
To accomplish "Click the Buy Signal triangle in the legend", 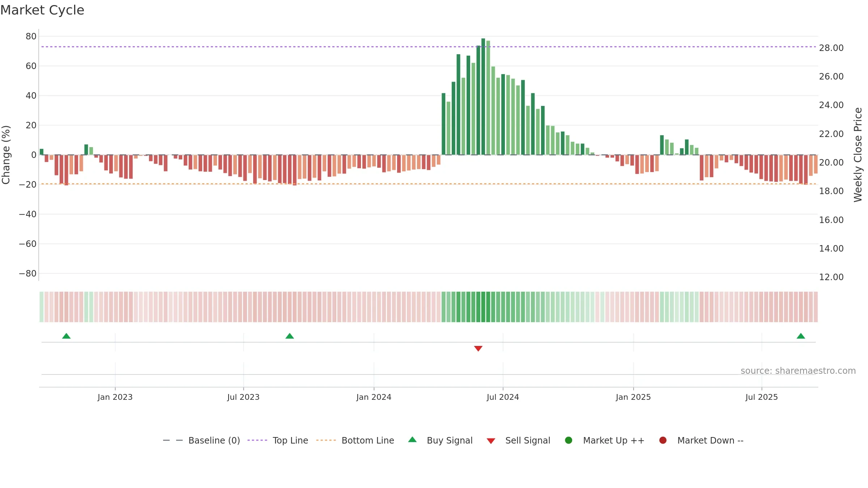I will (x=412, y=440).
